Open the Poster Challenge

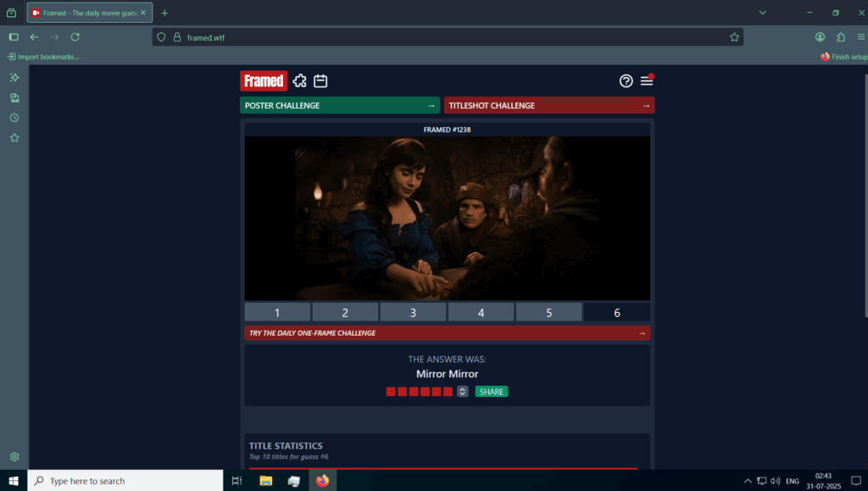pos(339,105)
